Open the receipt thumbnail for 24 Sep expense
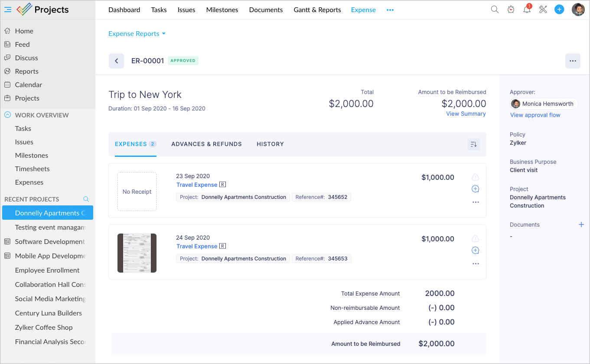The width and height of the screenshot is (590, 364). pyautogui.click(x=137, y=253)
